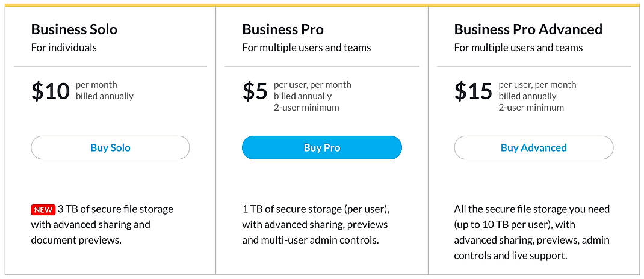Click the "2-user minimum" note under $15
644x279 pixels.
(x=531, y=108)
